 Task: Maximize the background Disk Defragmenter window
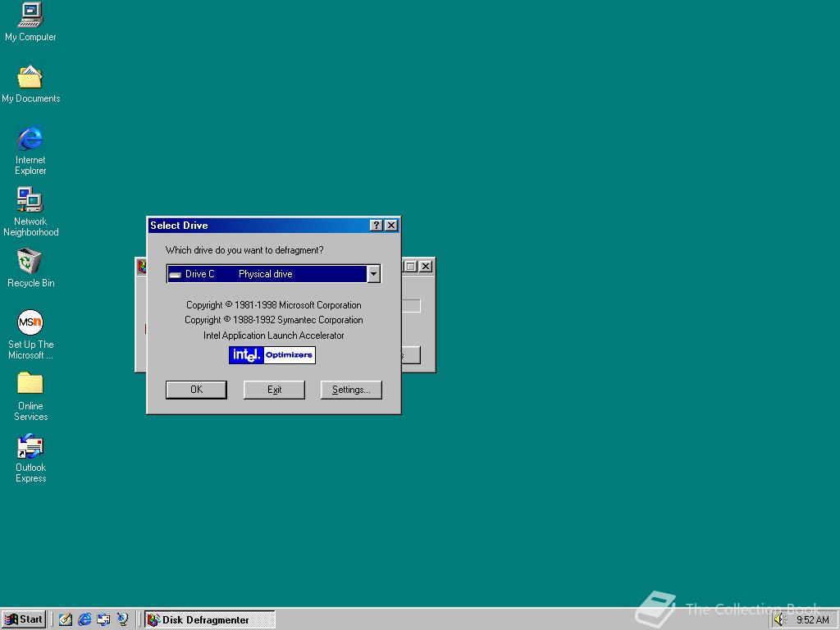tap(410, 267)
